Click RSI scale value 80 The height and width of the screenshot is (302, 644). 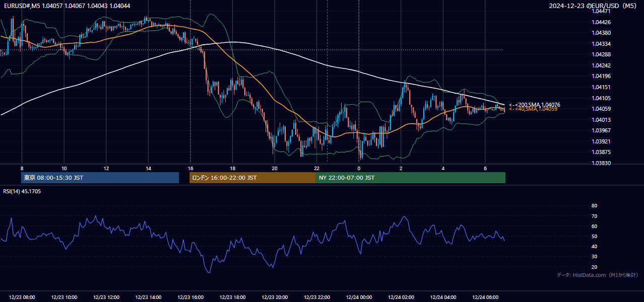tap(594, 206)
